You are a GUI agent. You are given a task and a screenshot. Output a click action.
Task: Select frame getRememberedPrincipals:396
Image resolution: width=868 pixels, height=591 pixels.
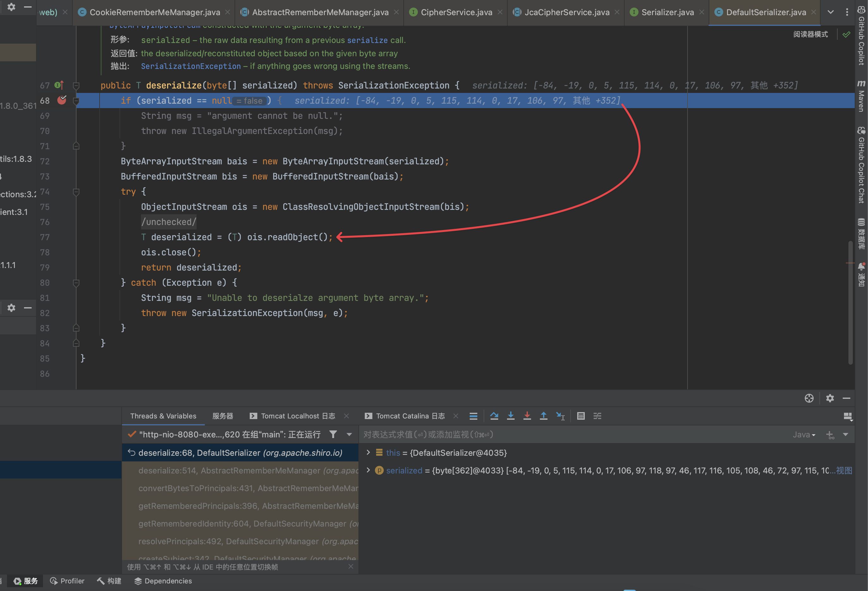240,506
